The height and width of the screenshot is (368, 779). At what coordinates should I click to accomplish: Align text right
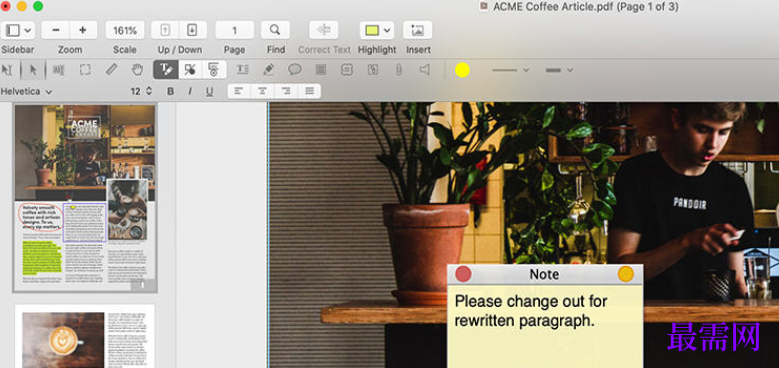point(285,91)
